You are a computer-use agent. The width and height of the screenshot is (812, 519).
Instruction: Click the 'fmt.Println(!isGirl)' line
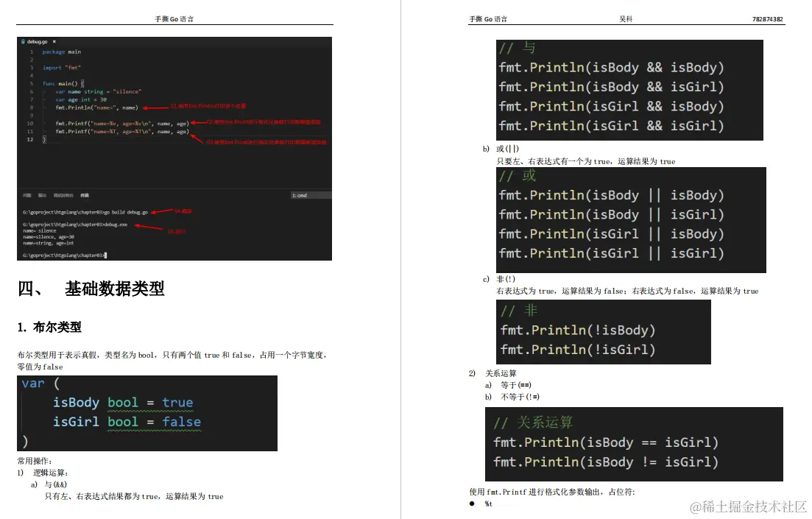(578, 350)
